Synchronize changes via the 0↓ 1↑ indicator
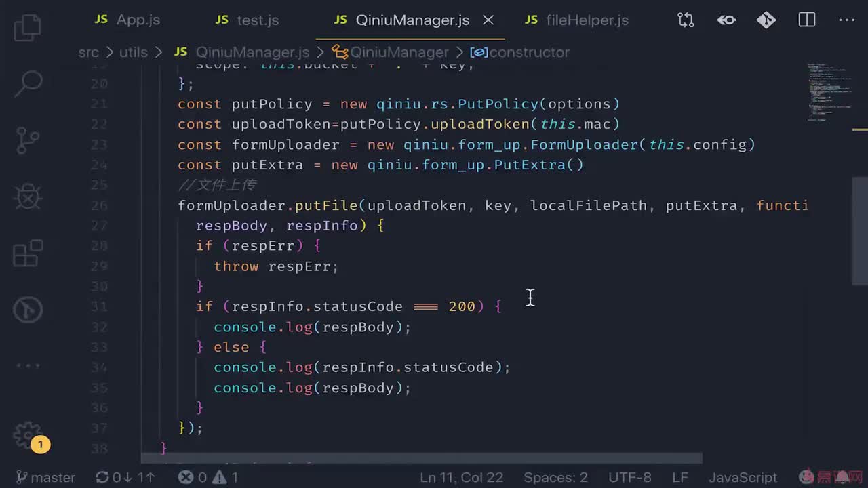 pyautogui.click(x=125, y=477)
